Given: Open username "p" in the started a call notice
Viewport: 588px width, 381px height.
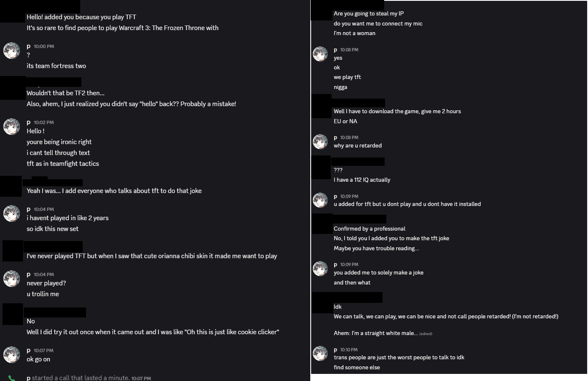Looking at the screenshot, I should coord(28,378).
